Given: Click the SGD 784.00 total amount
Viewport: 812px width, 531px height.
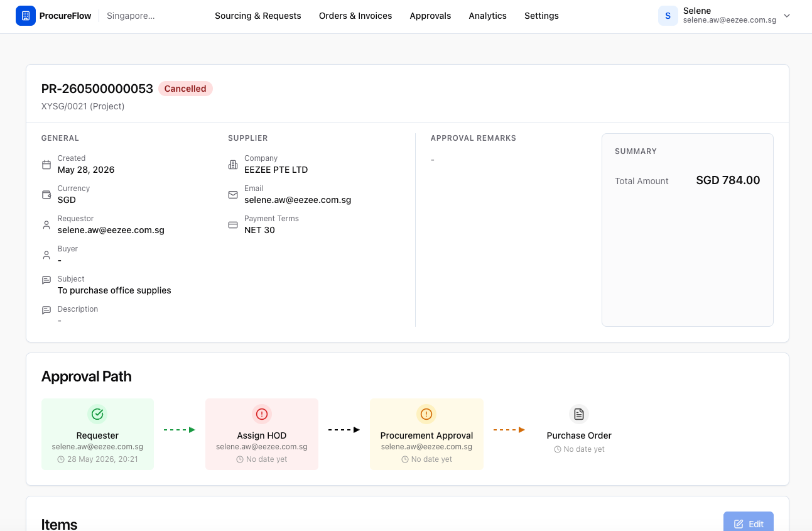Looking at the screenshot, I should [728, 180].
